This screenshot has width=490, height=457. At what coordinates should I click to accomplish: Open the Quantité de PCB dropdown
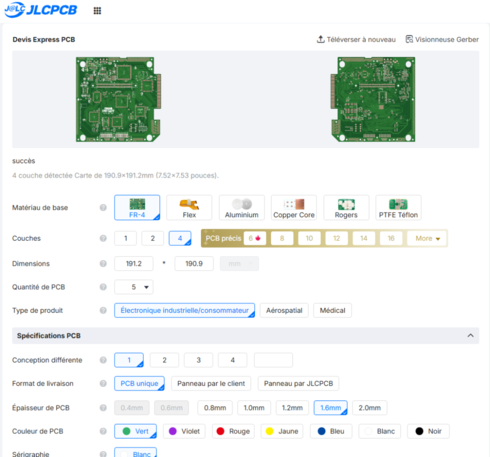tap(134, 287)
